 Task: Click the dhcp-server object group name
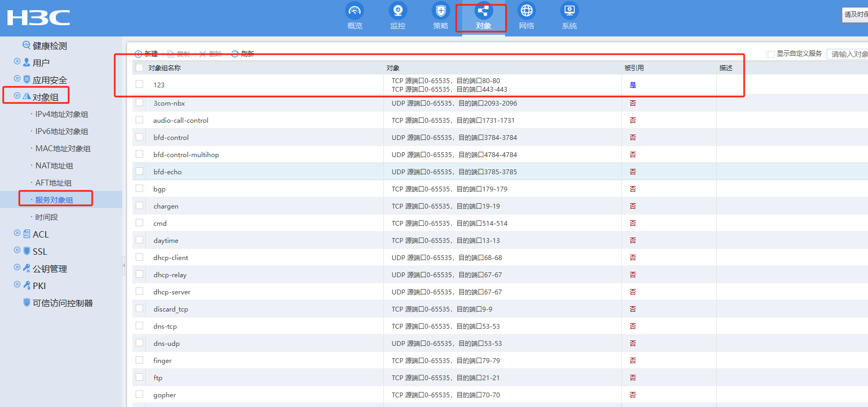172,292
